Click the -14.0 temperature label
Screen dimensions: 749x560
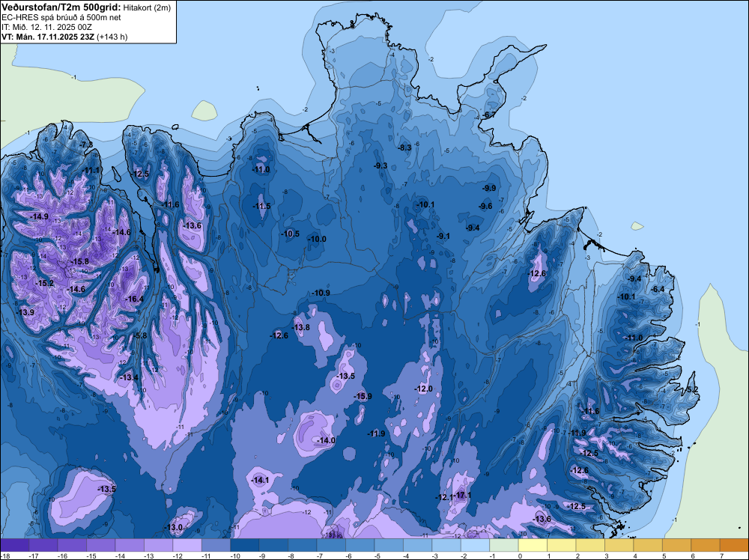pos(327,441)
